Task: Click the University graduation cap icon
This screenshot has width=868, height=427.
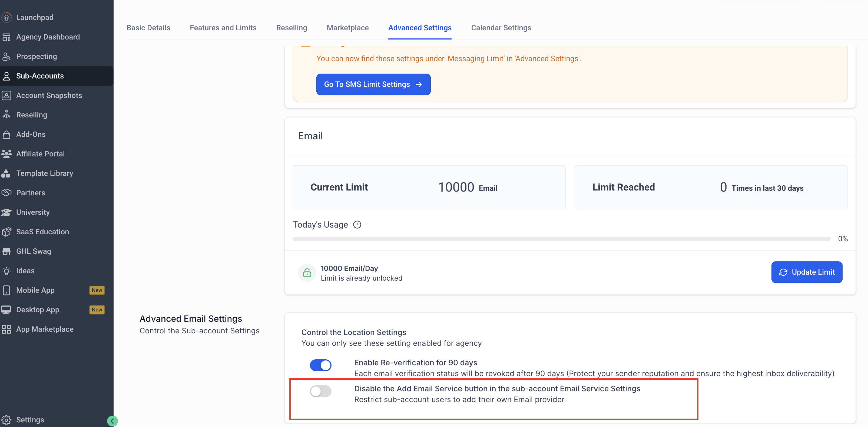Action: (x=6, y=212)
